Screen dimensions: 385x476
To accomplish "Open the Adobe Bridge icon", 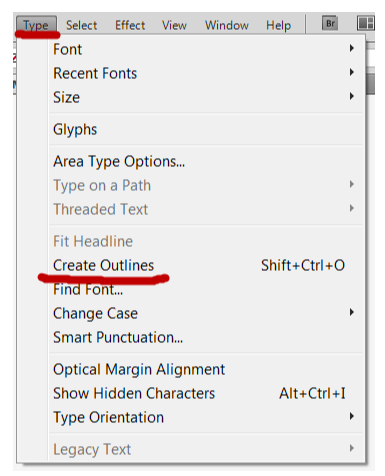I will [330, 24].
